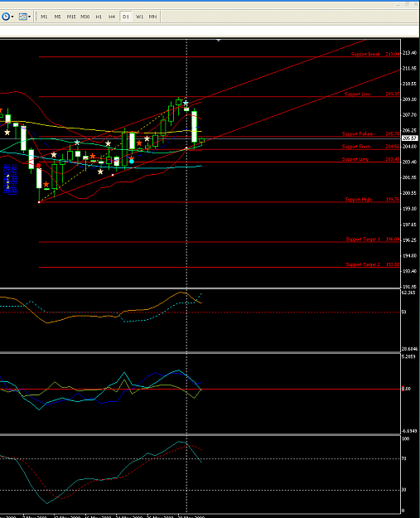Set the chart to MN monthly
420x518 pixels.
152,17
